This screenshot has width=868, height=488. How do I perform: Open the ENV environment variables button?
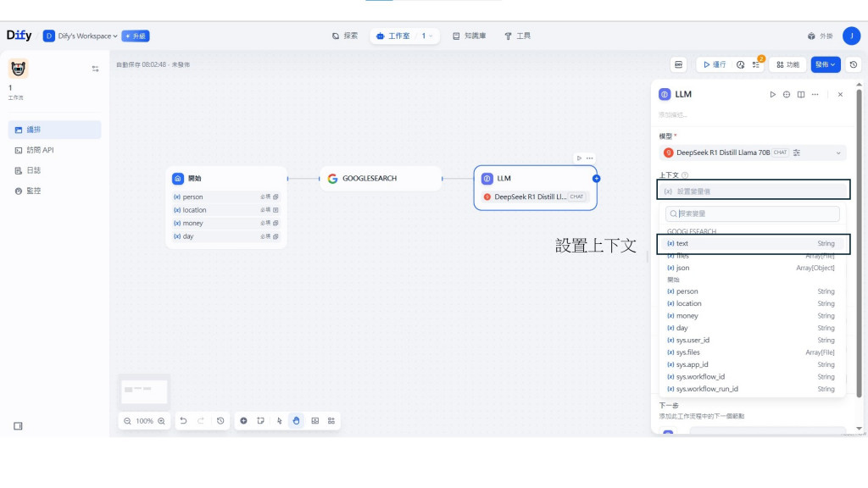pyautogui.click(x=679, y=64)
